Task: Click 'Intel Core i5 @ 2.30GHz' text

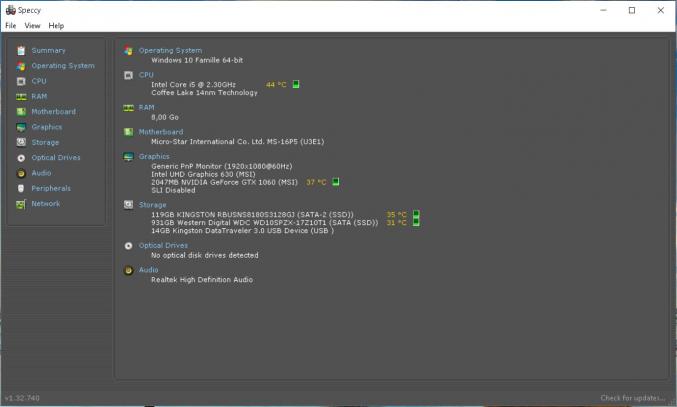Action: pyautogui.click(x=193, y=85)
